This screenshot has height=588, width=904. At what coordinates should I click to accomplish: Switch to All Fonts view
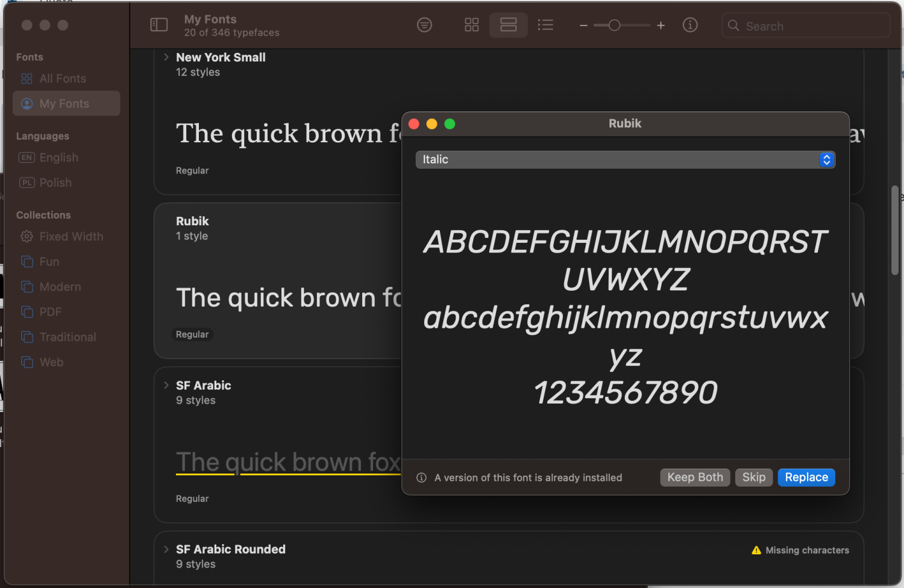point(61,78)
